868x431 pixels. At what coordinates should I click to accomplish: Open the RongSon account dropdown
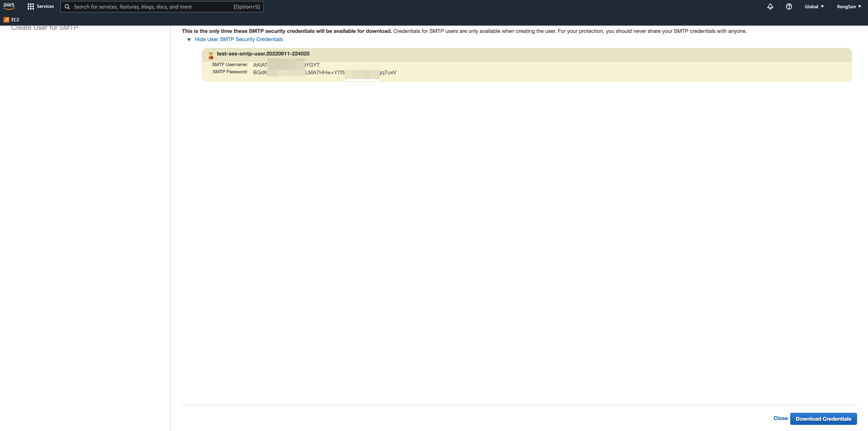[848, 7]
